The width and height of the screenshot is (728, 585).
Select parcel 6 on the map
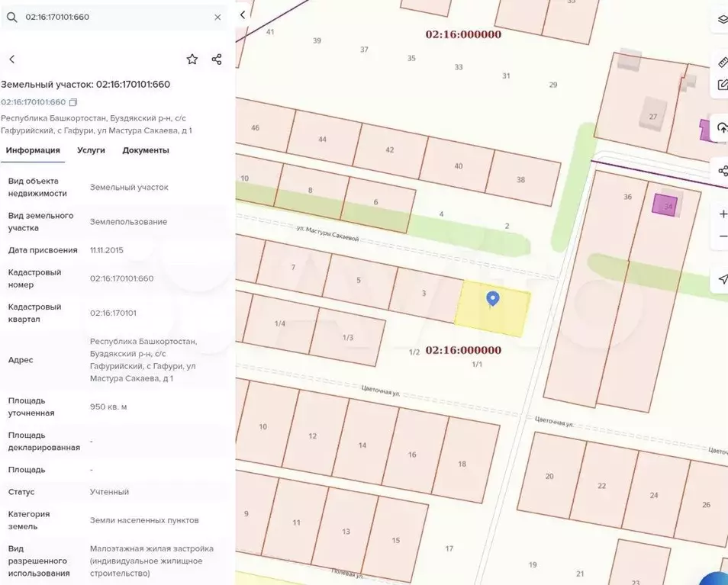click(x=378, y=204)
